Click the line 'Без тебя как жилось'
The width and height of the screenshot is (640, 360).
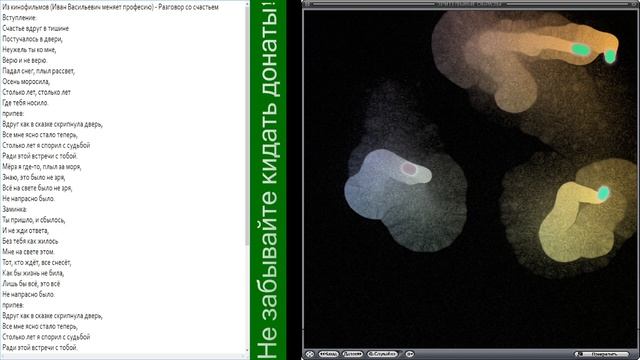tap(30, 241)
